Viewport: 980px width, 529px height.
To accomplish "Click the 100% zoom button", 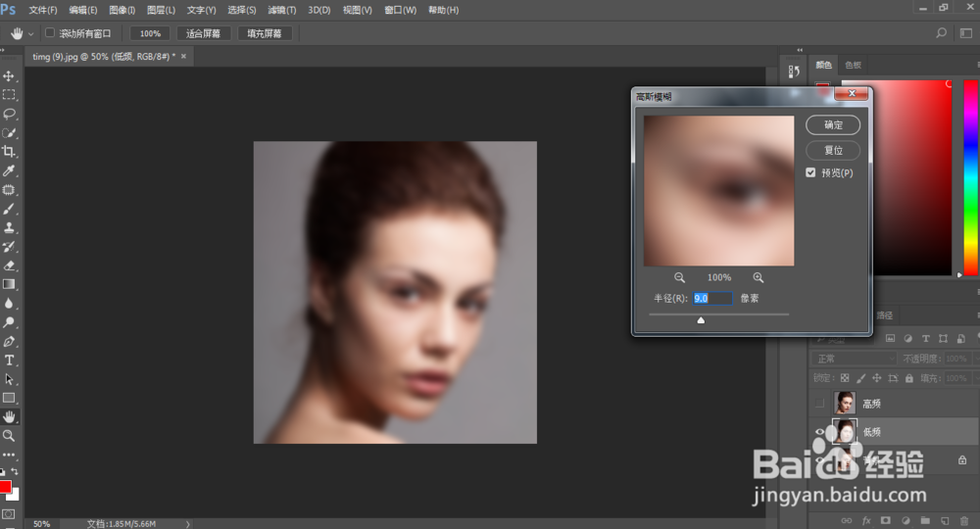I will point(150,33).
